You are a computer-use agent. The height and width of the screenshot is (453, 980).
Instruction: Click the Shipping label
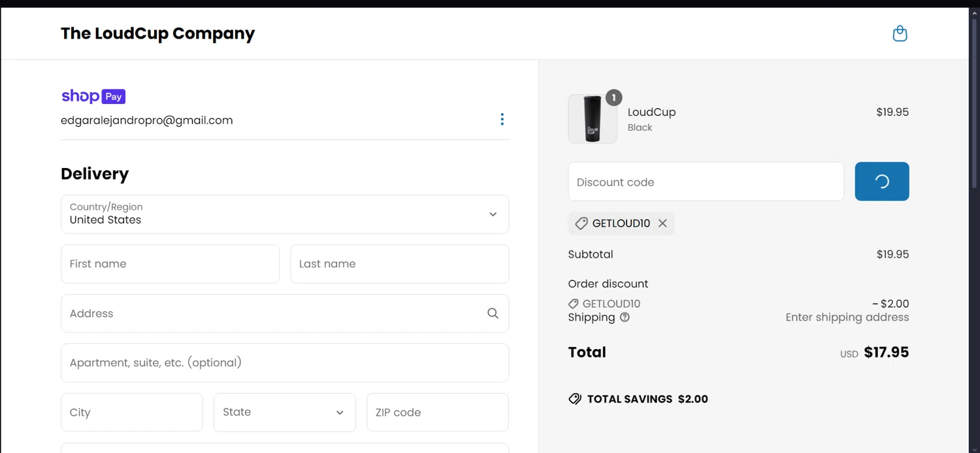coord(592,318)
